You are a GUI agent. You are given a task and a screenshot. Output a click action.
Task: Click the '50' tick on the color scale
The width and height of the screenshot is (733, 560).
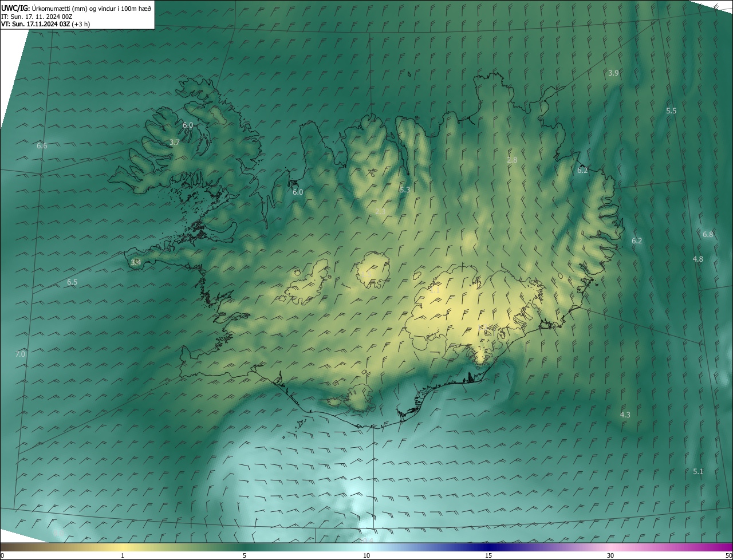pos(728,555)
